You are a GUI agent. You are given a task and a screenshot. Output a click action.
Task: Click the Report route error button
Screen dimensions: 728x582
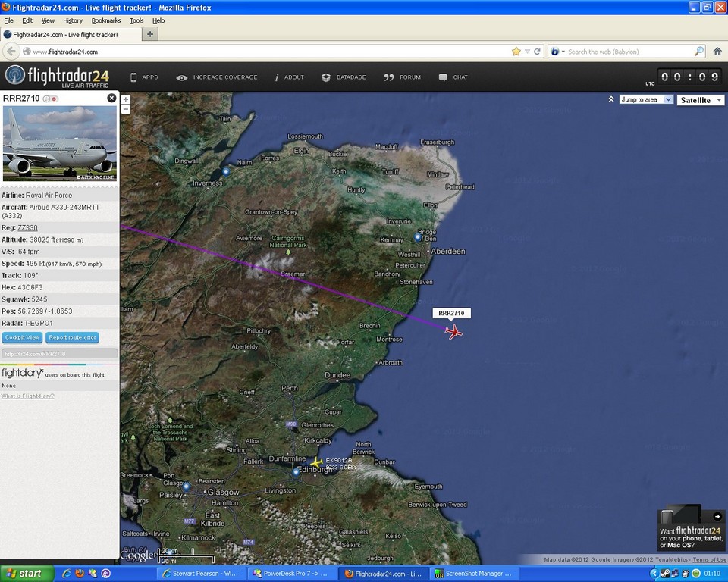72,337
